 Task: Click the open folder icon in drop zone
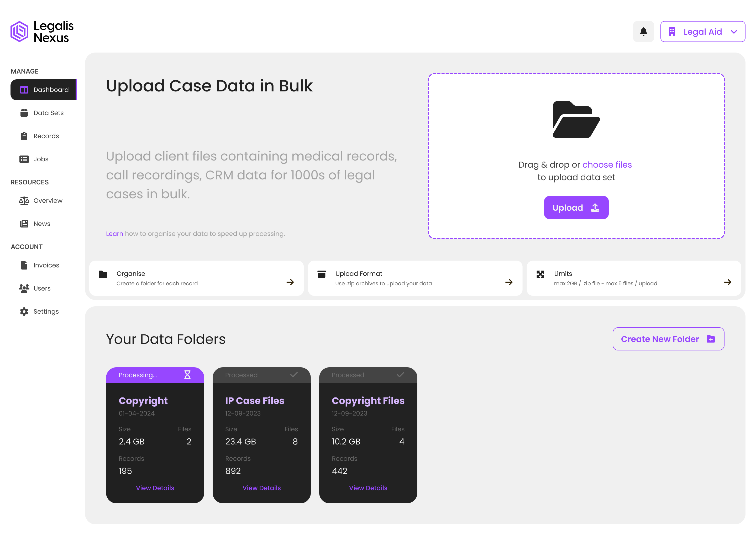[x=576, y=119]
